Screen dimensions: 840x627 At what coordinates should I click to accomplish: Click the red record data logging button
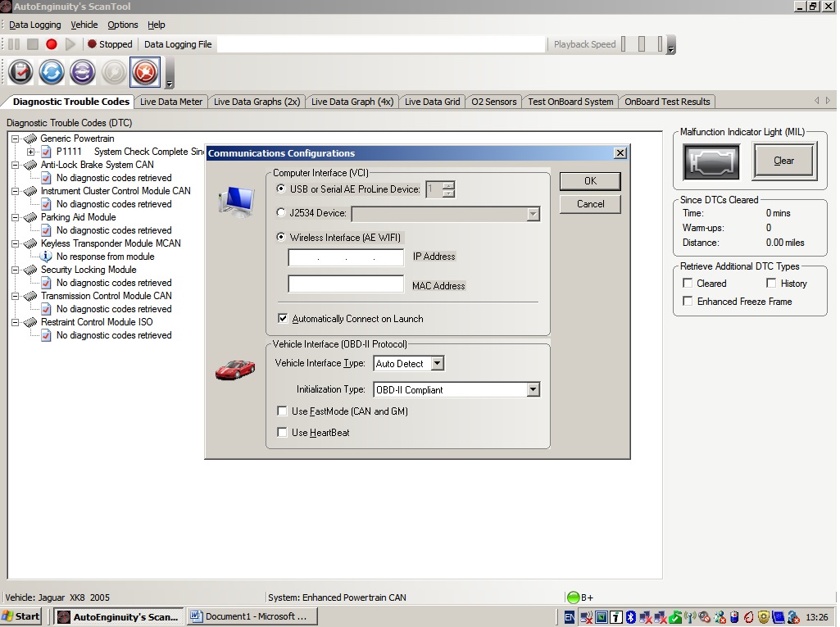[x=52, y=44]
